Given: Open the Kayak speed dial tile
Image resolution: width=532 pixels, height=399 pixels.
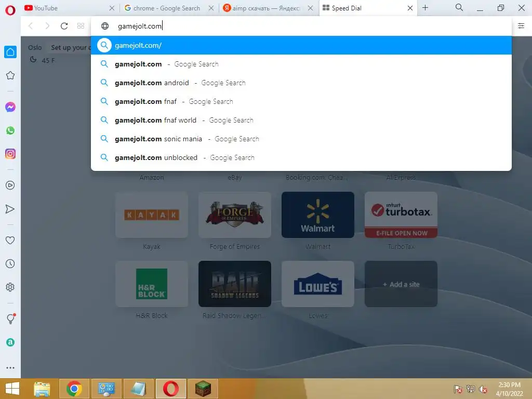Looking at the screenshot, I should click(152, 215).
